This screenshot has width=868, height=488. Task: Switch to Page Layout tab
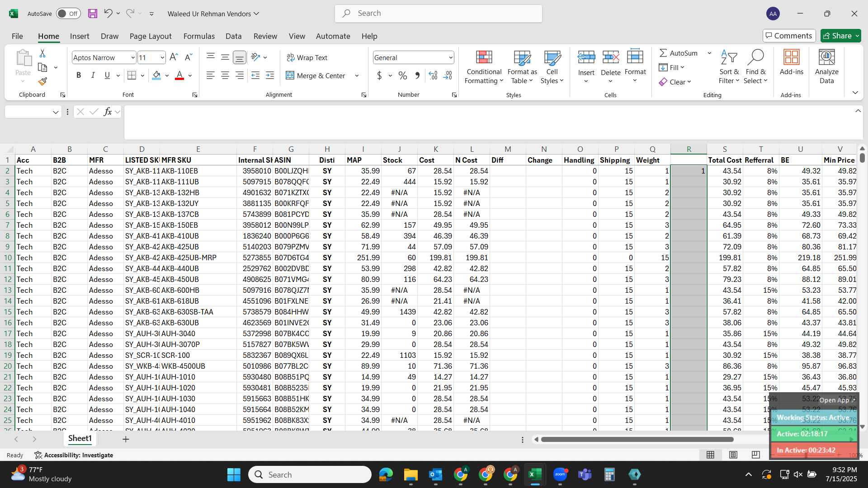pos(151,36)
